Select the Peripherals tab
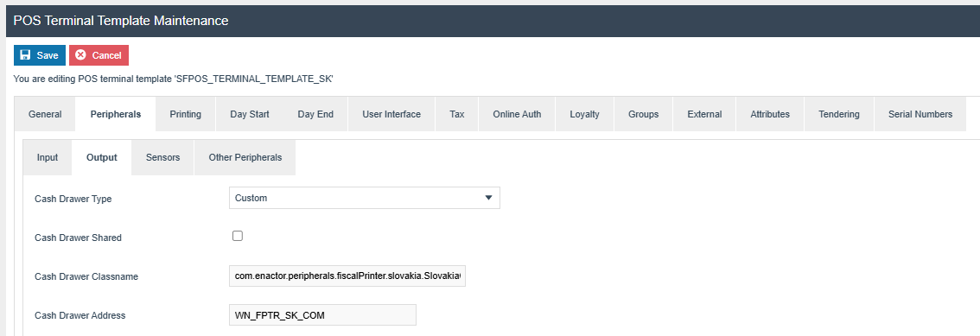 116,114
